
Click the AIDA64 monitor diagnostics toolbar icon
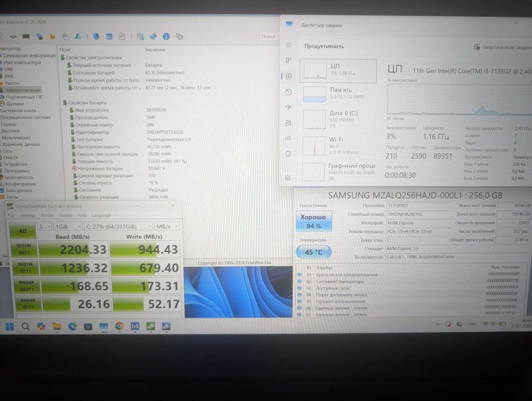point(40,36)
